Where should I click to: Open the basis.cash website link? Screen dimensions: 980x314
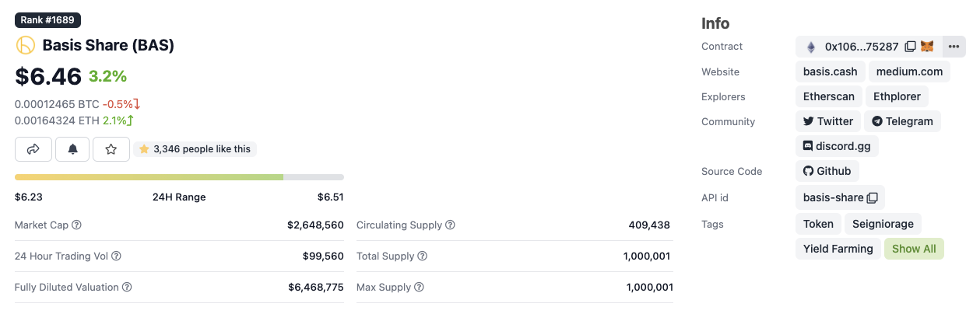(830, 72)
